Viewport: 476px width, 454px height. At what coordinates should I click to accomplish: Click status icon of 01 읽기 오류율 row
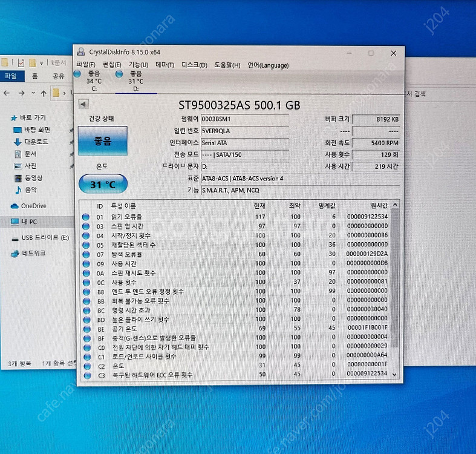tap(86, 217)
